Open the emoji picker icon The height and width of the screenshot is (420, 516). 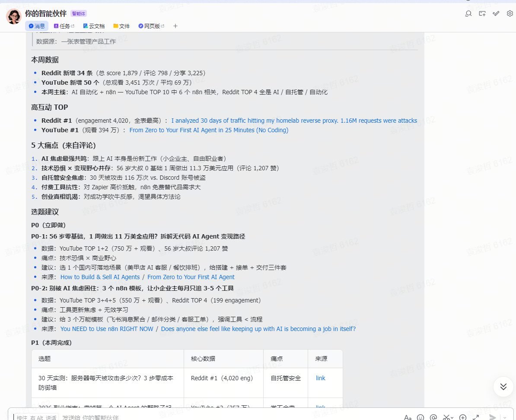coord(420,417)
